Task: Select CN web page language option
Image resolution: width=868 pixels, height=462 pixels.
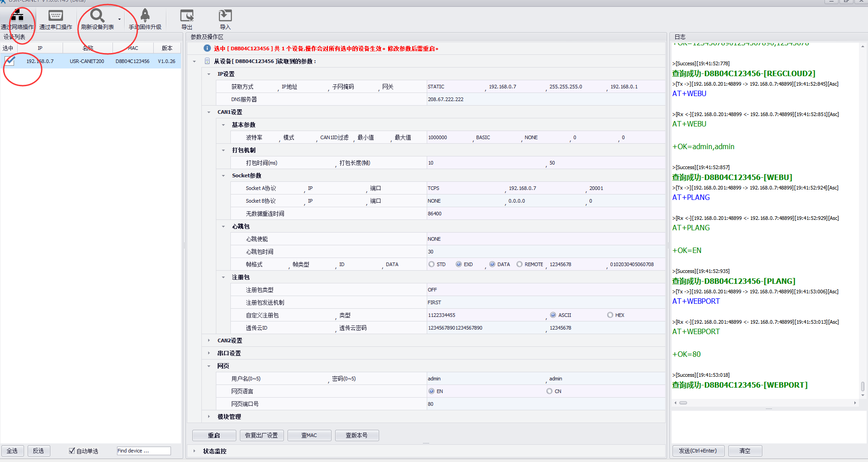Action: pos(549,391)
